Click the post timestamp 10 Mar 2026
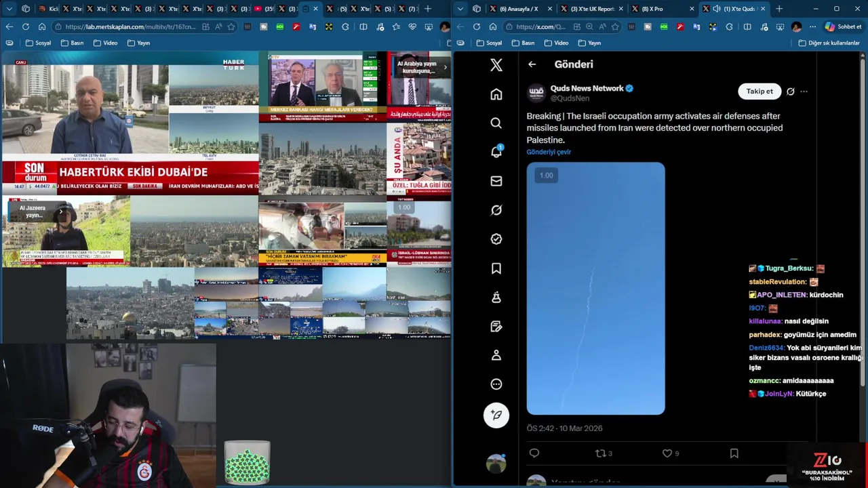 564,428
